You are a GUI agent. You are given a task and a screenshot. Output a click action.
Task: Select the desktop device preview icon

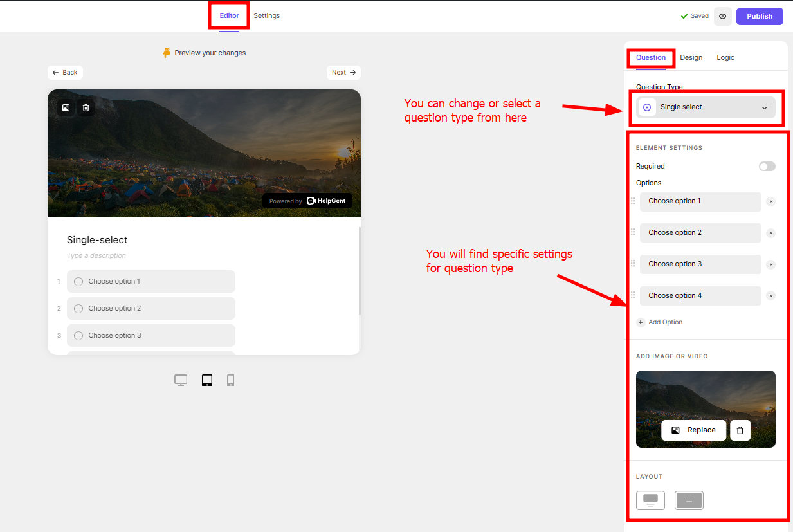click(181, 380)
